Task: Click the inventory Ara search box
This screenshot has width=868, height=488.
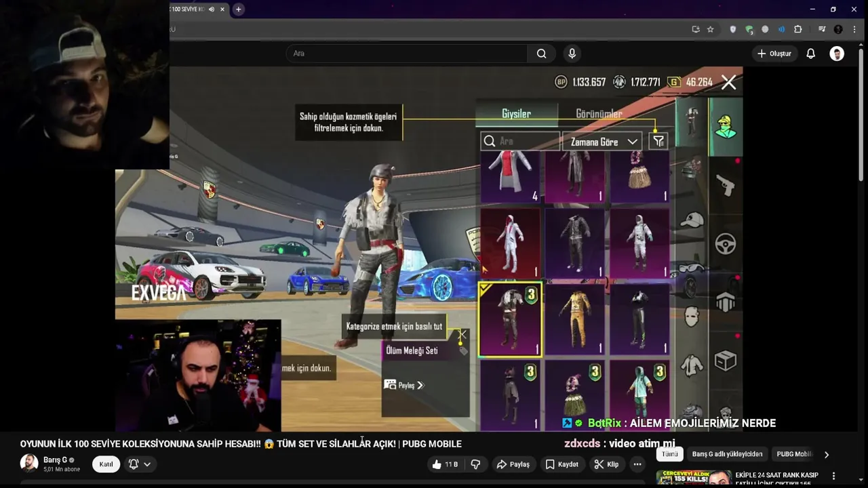Action: coord(520,141)
